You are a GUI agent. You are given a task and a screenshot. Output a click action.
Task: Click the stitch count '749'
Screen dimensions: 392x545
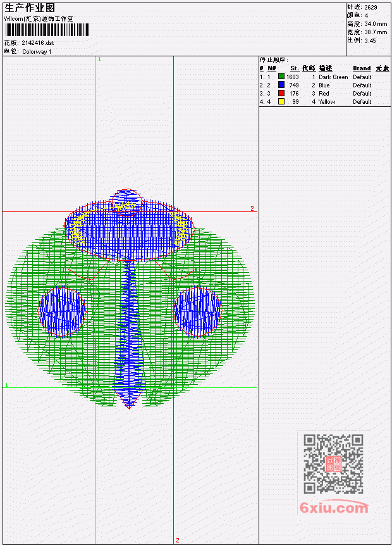(x=294, y=85)
